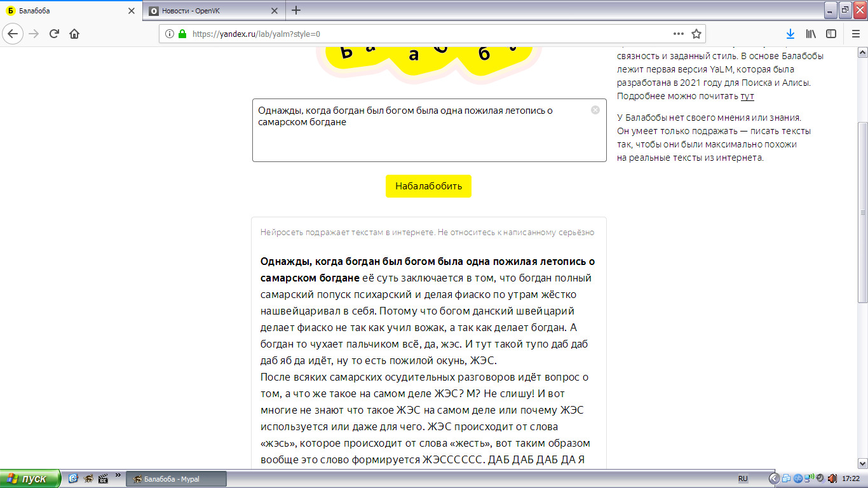Screen dimensions: 868x488
Task: Switch the RU keyboard language indicator
Action: pyautogui.click(x=743, y=478)
